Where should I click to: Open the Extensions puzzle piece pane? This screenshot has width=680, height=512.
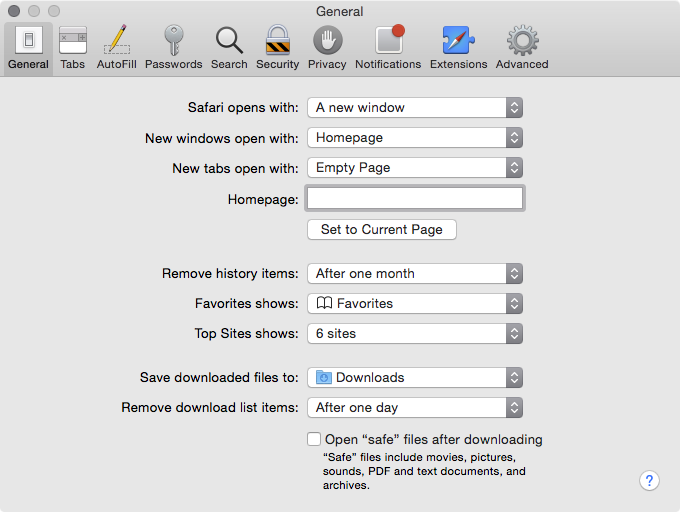tap(458, 48)
